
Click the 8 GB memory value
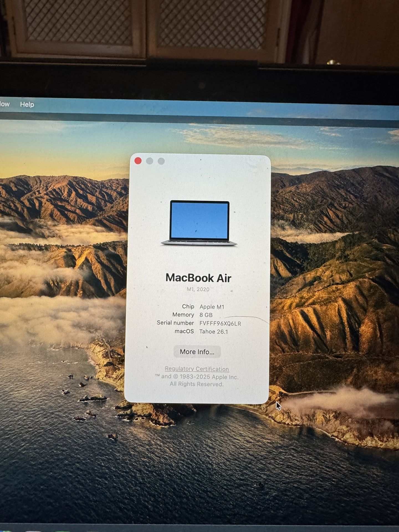coord(206,315)
